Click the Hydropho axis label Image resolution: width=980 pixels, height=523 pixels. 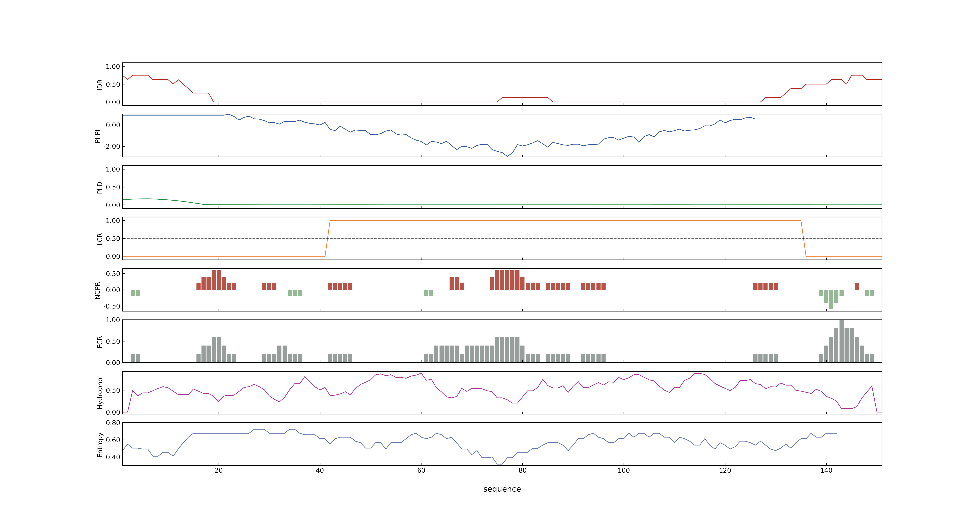tap(100, 393)
